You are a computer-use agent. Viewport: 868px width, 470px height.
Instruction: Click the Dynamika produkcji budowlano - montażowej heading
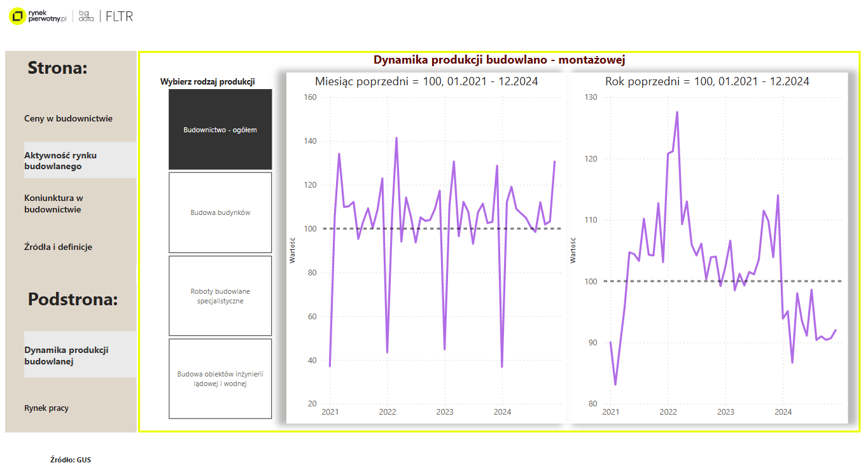pyautogui.click(x=499, y=60)
